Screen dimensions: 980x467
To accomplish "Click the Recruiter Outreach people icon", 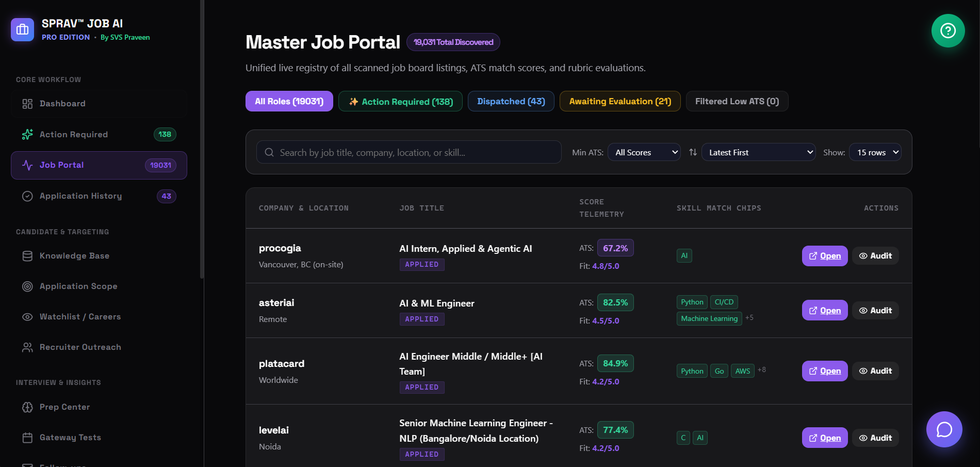I will (x=27, y=347).
